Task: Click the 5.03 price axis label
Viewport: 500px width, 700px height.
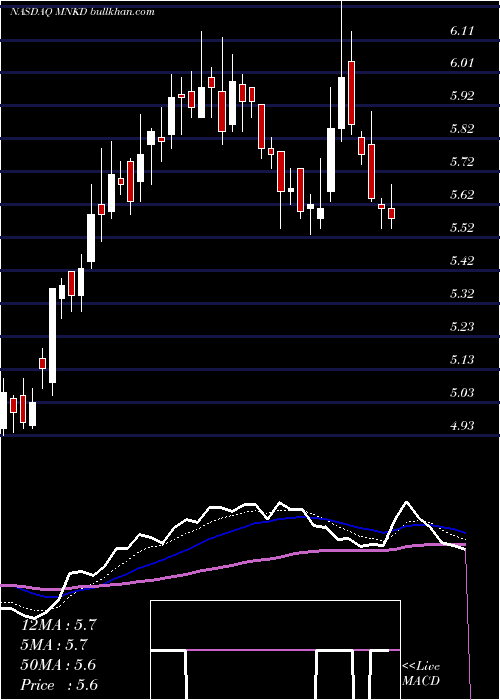Action: click(462, 393)
